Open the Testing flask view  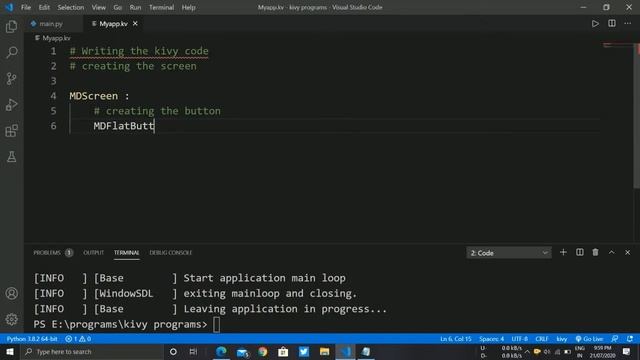click(x=11, y=157)
